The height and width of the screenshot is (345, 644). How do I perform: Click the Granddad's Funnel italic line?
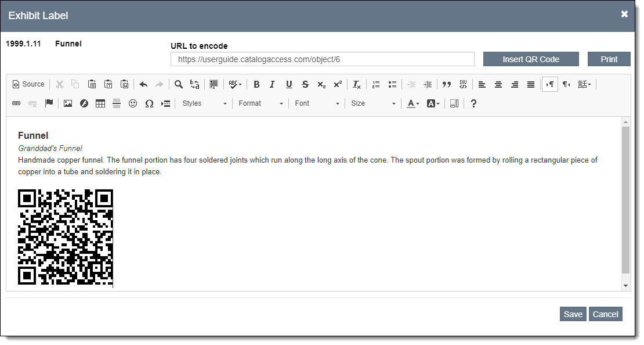(50, 148)
